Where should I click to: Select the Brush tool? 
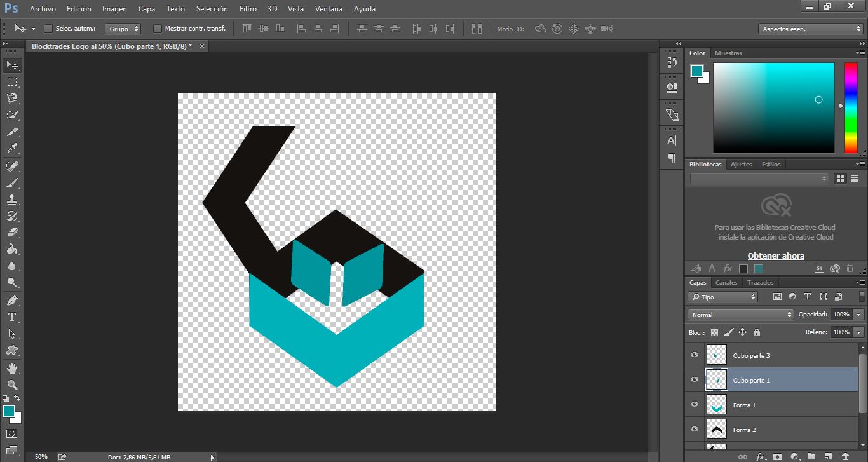[x=12, y=183]
